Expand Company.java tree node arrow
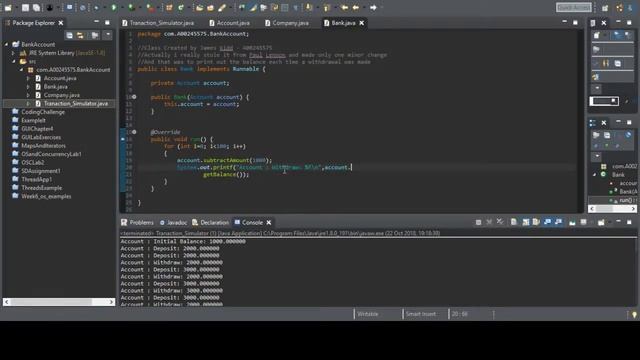The width and height of the screenshot is (640, 360). point(28,95)
